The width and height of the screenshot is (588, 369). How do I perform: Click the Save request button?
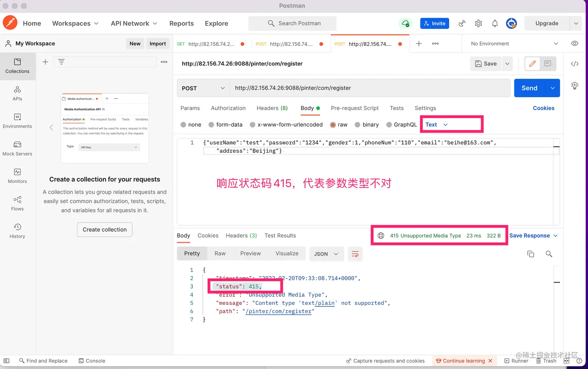click(486, 64)
